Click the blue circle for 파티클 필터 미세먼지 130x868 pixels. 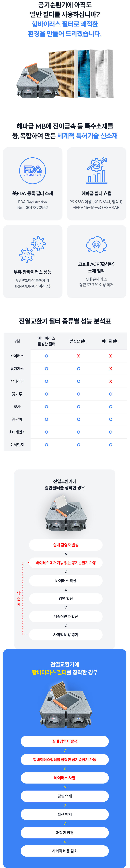(110, 445)
